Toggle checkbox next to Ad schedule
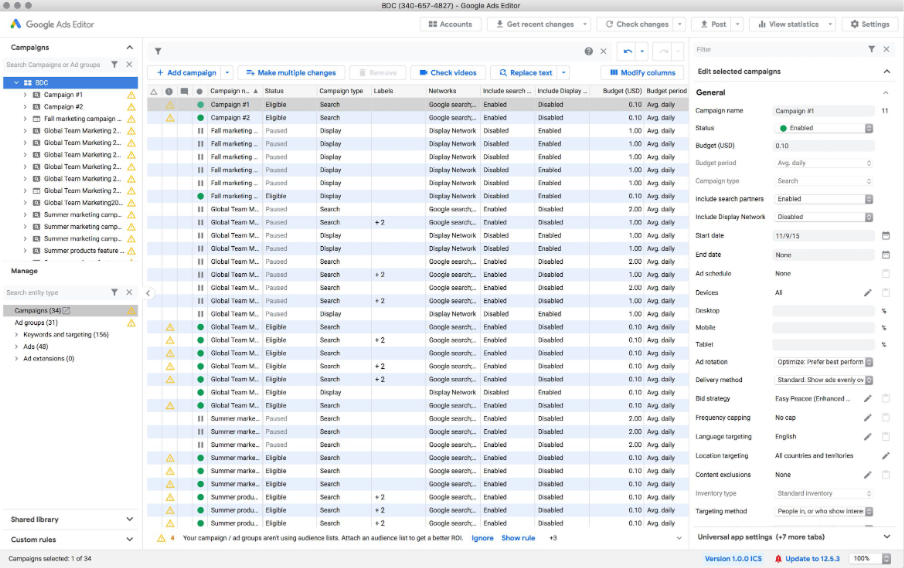Screen dimensions: 904x568 click(886, 273)
